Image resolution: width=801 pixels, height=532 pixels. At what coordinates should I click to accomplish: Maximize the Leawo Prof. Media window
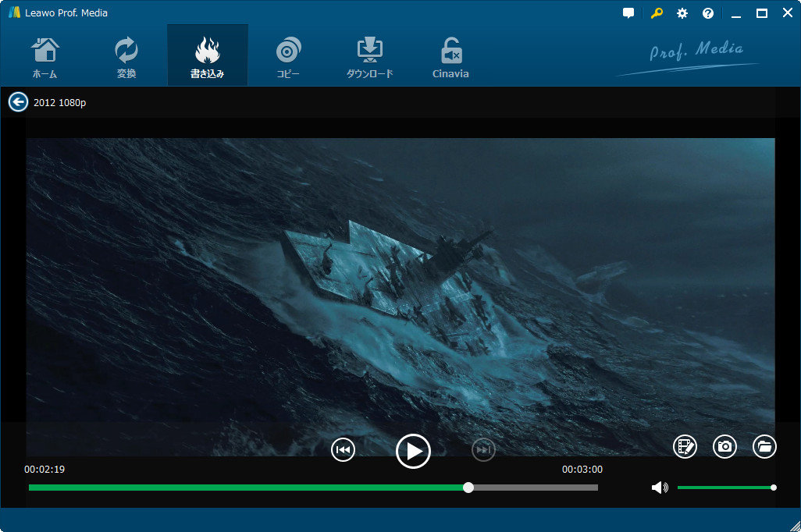click(762, 13)
